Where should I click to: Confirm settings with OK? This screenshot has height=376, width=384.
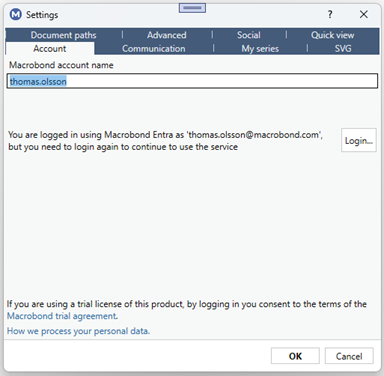click(295, 356)
